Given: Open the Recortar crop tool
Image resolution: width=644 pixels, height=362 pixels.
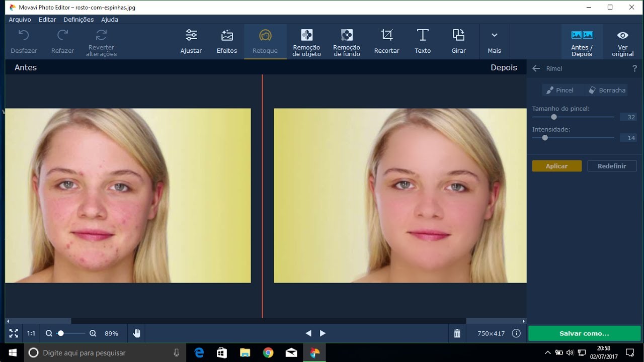Looking at the screenshot, I should 386,41.
